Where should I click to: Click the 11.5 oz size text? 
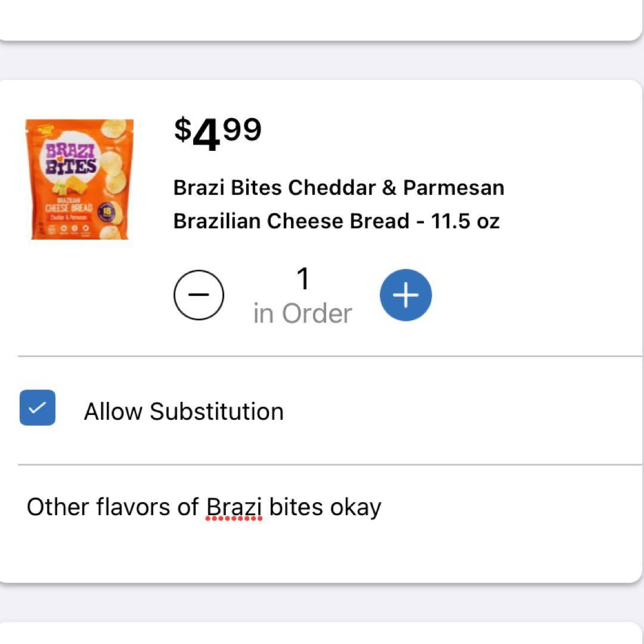pyautogui.click(x=466, y=221)
